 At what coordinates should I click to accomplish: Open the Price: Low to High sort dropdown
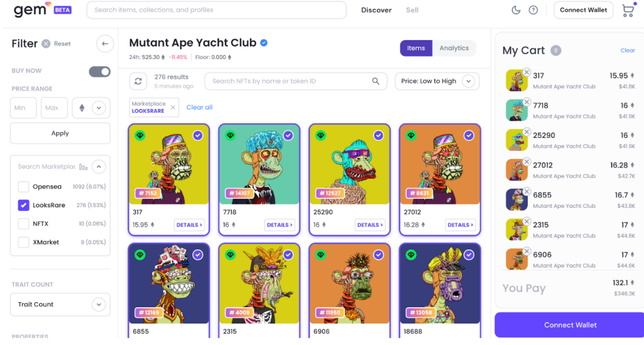pos(437,81)
